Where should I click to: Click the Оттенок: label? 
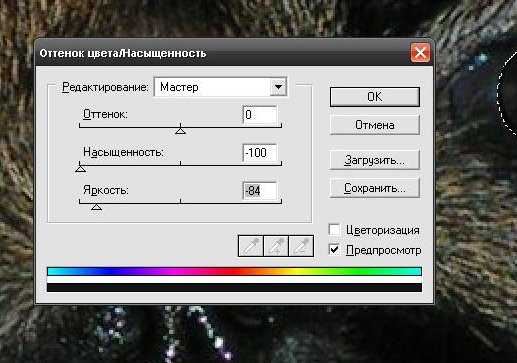pyautogui.click(x=105, y=114)
